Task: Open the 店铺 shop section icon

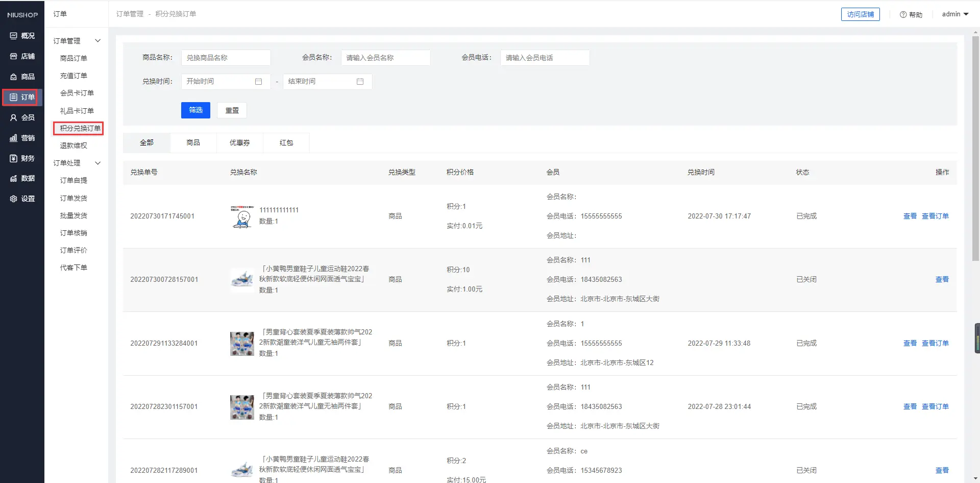Action: tap(14, 56)
